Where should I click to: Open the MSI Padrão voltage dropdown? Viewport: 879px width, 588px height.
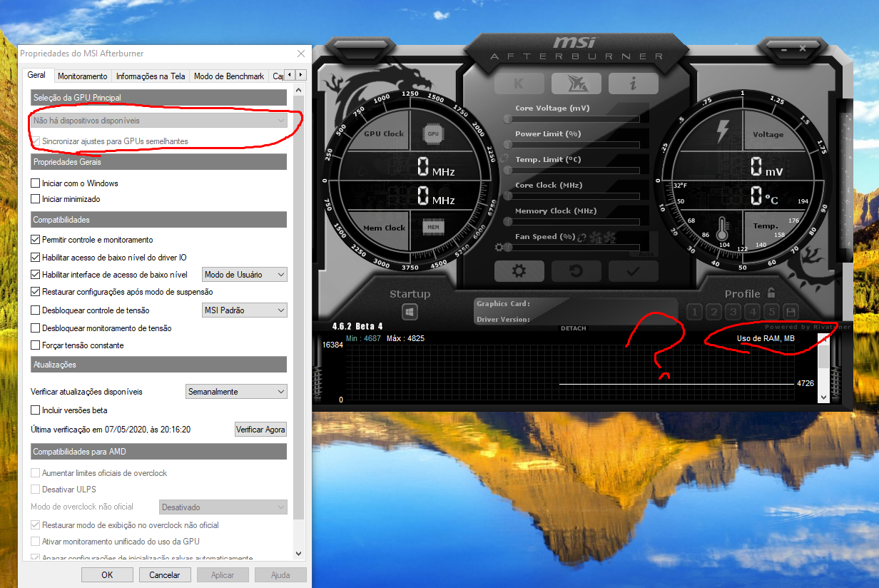245,310
